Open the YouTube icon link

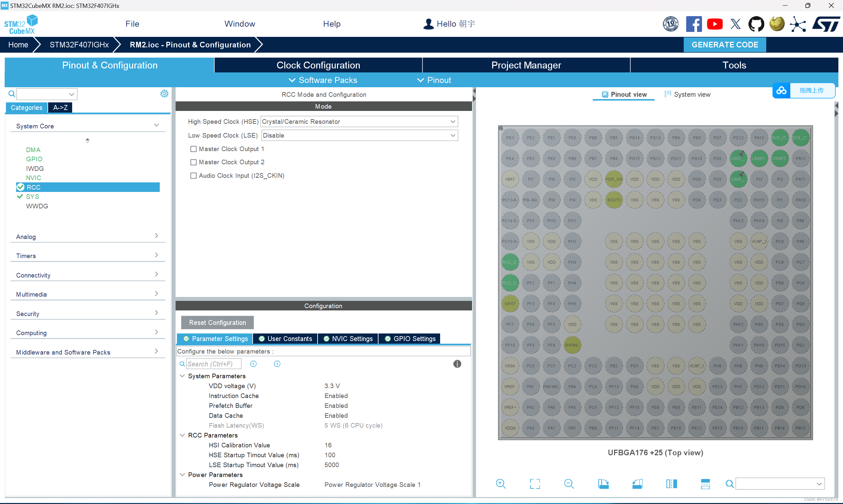click(x=715, y=24)
